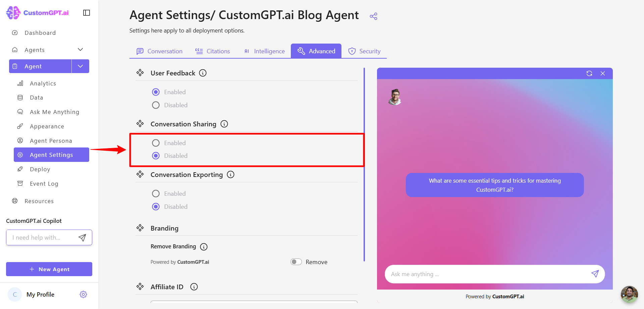
Task: Close the chat preview panel
Action: [603, 73]
